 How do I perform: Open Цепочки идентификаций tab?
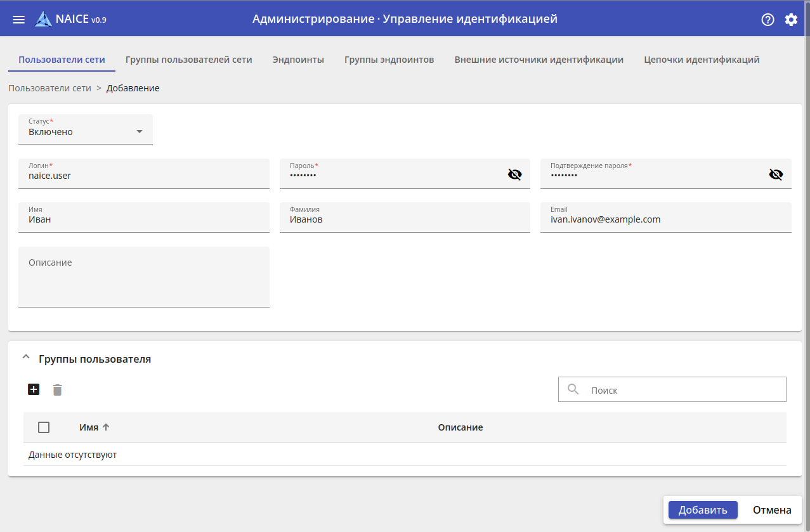[x=702, y=60]
